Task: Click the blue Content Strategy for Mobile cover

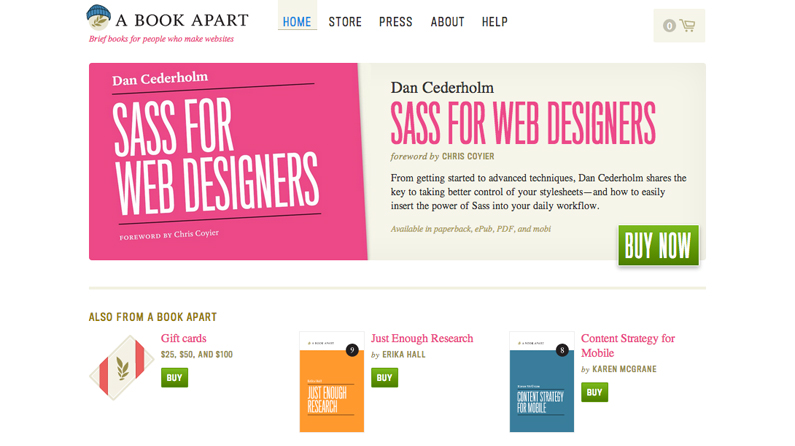Action: pyautogui.click(x=541, y=382)
